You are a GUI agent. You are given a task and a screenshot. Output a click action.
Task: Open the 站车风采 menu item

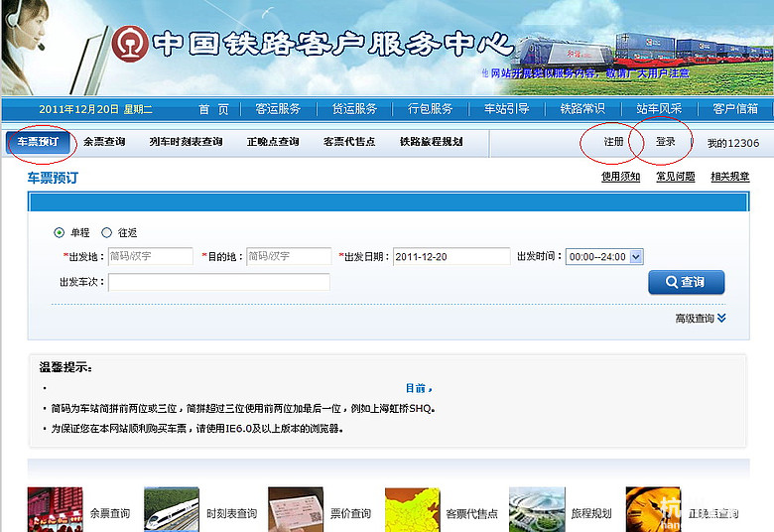pos(659,108)
